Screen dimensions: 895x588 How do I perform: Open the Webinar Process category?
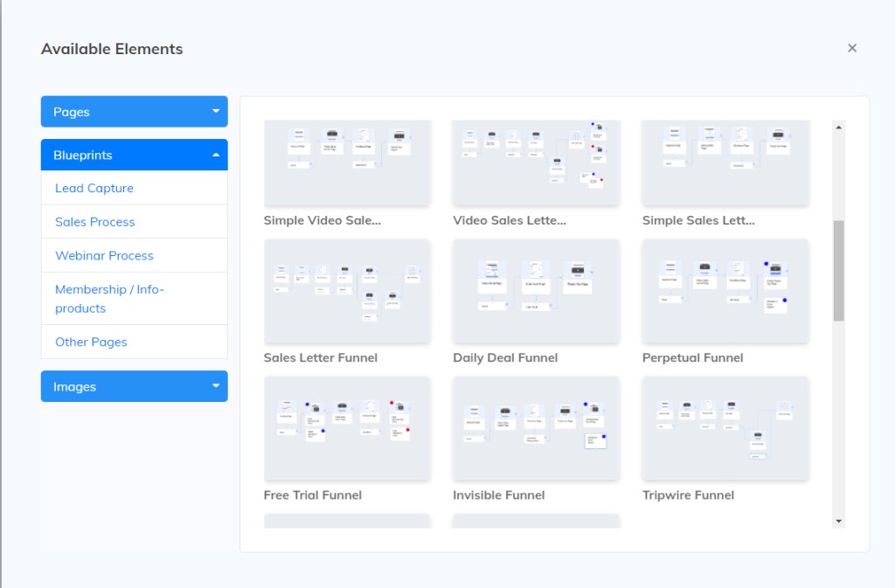104,255
